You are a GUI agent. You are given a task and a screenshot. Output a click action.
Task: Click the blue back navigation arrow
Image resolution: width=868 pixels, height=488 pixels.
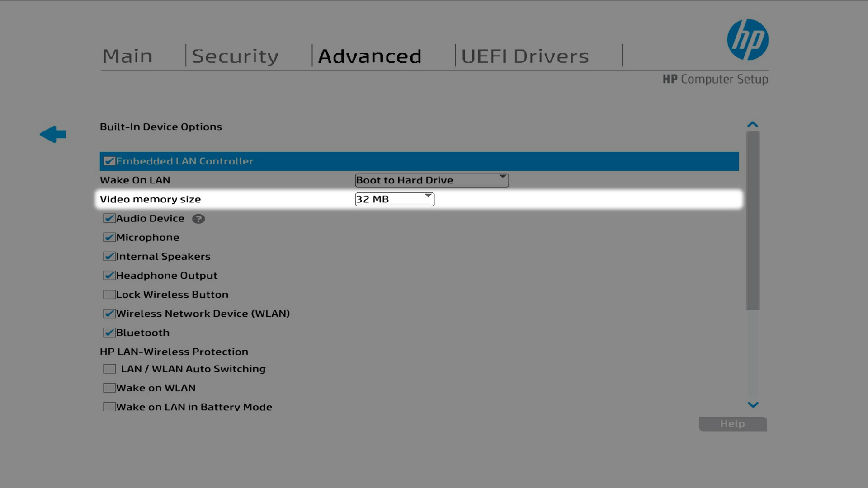tap(53, 134)
